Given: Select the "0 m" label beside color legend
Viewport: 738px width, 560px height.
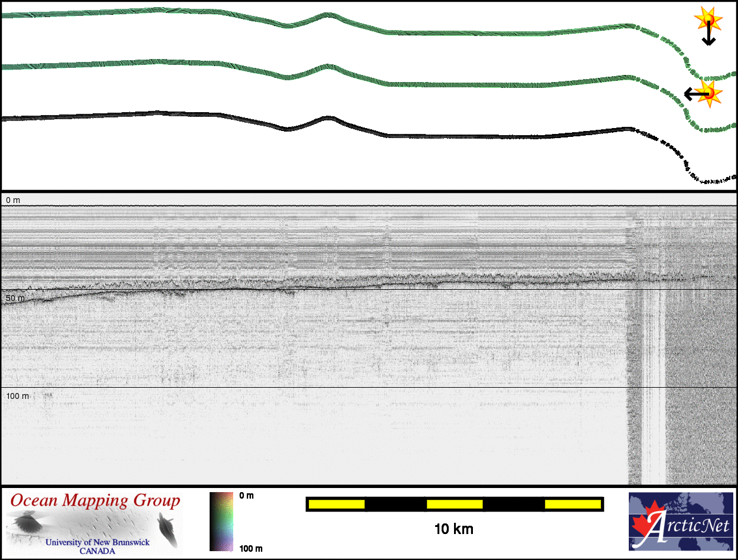Looking at the screenshot, I should [x=247, y=496].
